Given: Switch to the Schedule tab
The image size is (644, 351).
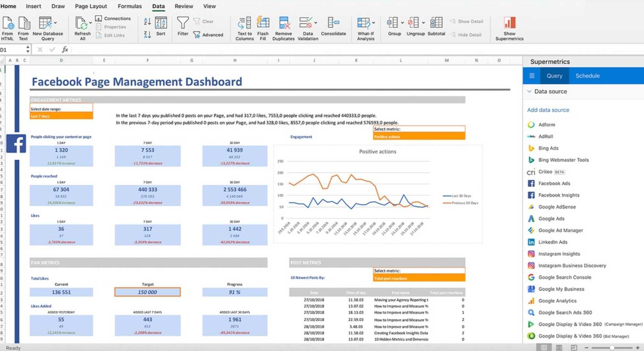Looking at the screenshot, I should click(587, 76).
